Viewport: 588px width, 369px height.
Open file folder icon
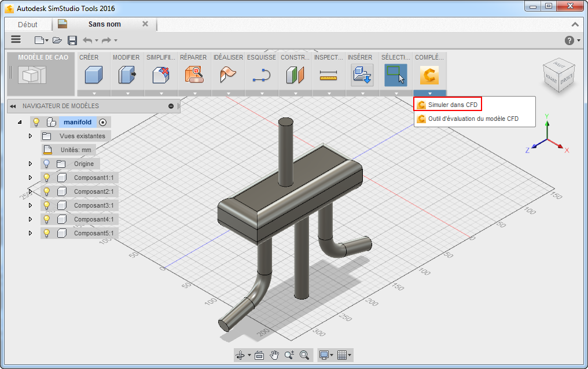click(57, 40)
